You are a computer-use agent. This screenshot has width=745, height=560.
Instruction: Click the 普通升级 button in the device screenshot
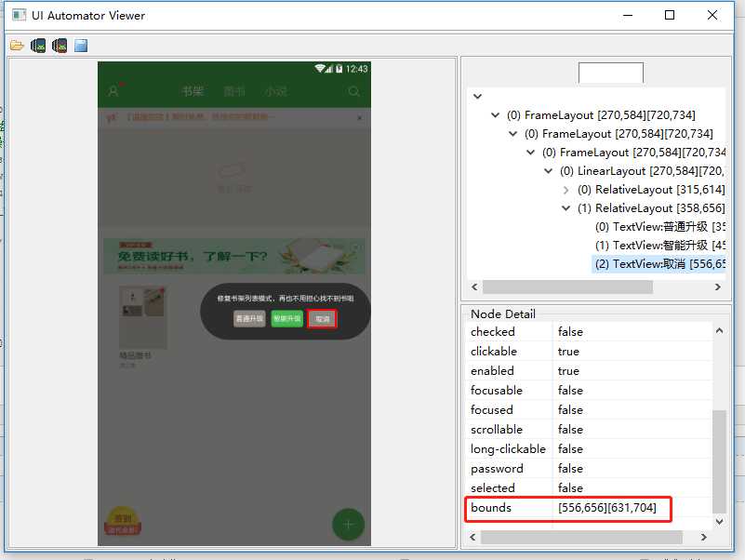(249, 318)
